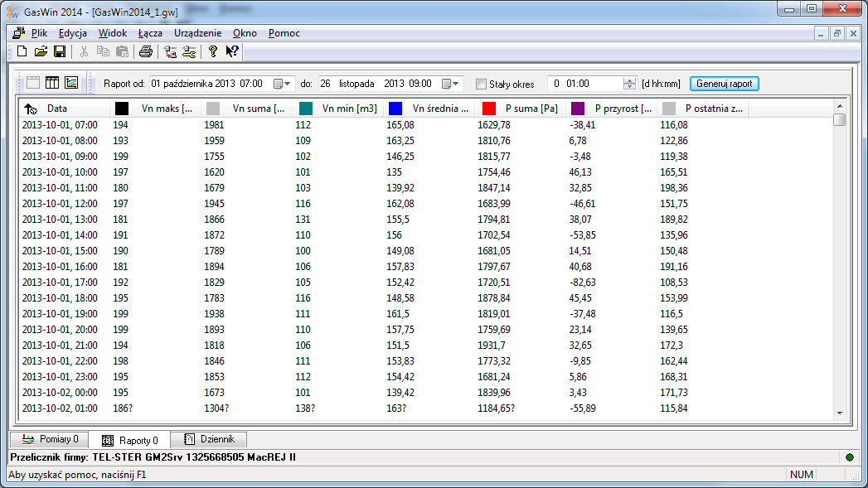868x488 pixels.
Task: Click the blue Vn średnia color swatch
Action: tap(395, 109)
